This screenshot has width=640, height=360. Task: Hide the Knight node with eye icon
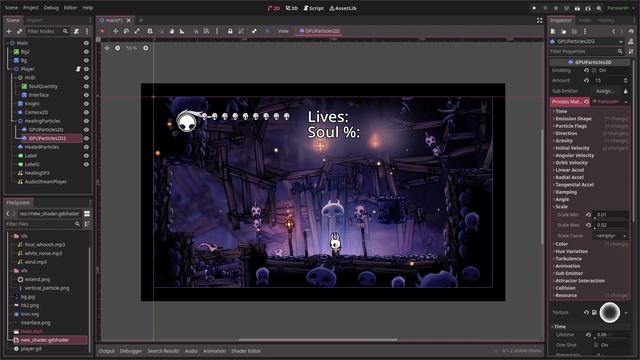click(86, 104)
